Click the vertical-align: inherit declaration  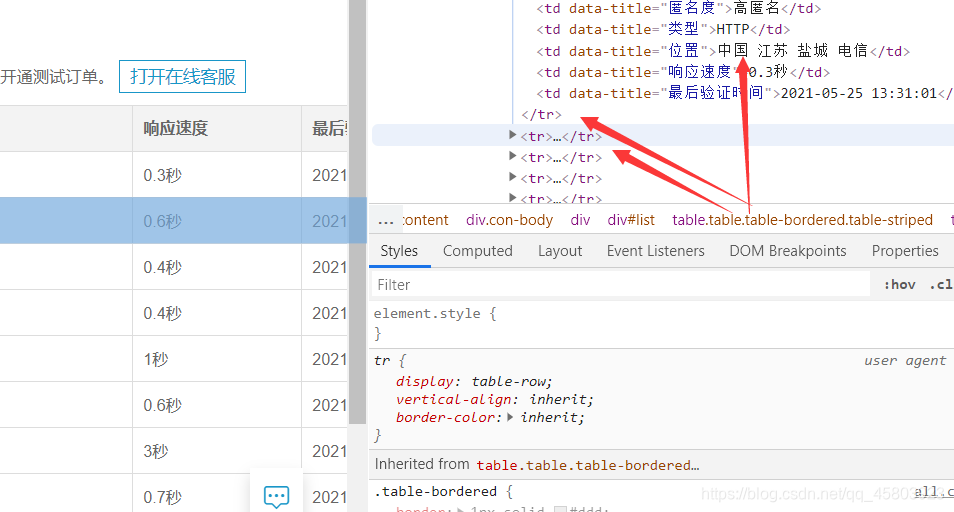tap(494, 400)
